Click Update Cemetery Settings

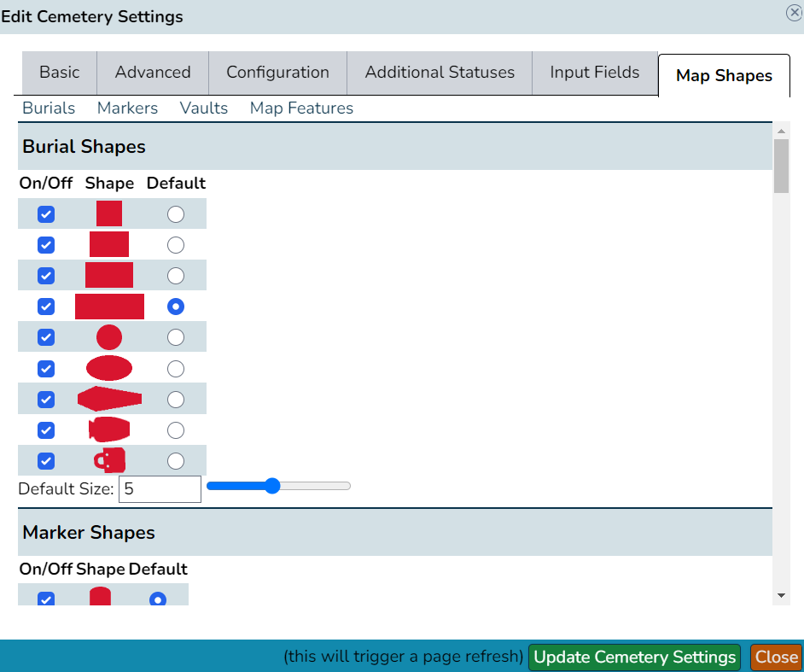[633, 657]
